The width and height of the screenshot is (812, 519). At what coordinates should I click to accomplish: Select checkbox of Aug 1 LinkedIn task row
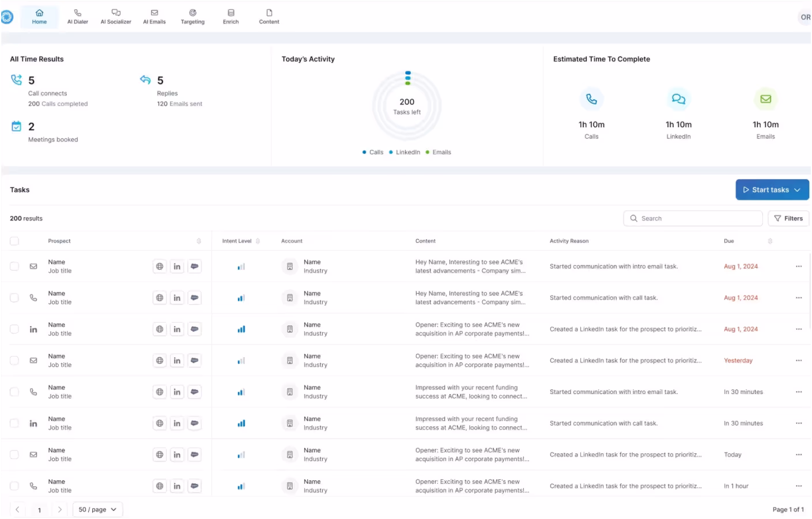[x=14, y=329]
